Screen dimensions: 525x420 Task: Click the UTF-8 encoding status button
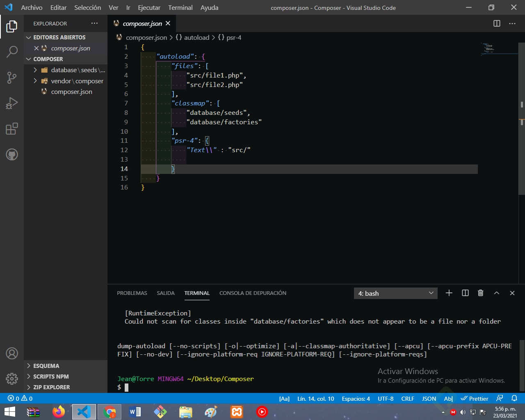(386, 399)
